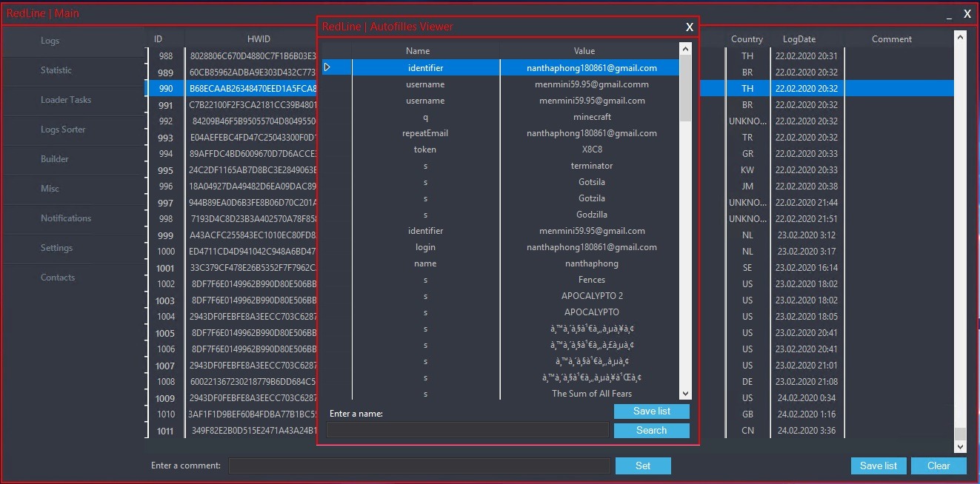This screenshot has height=484, width=980.
Task: Select the 'Godzilla' value cell
Action: tap(592, 215)
